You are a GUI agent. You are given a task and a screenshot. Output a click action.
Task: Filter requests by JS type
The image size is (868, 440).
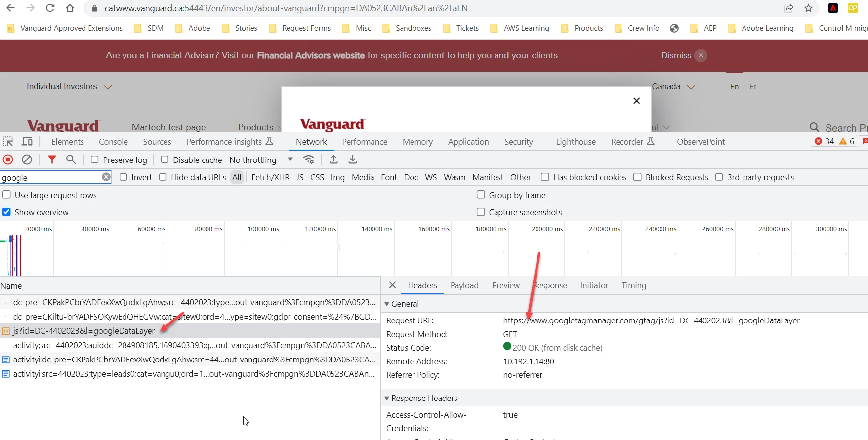[x=300, y=177]
